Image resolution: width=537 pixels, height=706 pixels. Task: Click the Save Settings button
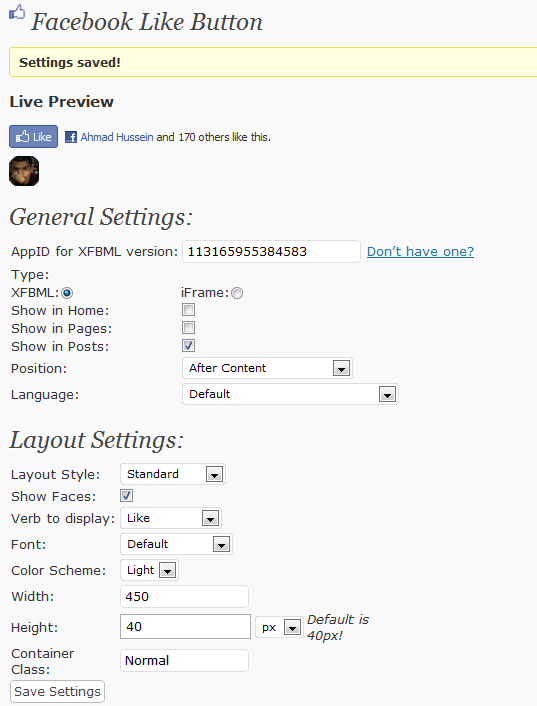[x=57, y=692]
